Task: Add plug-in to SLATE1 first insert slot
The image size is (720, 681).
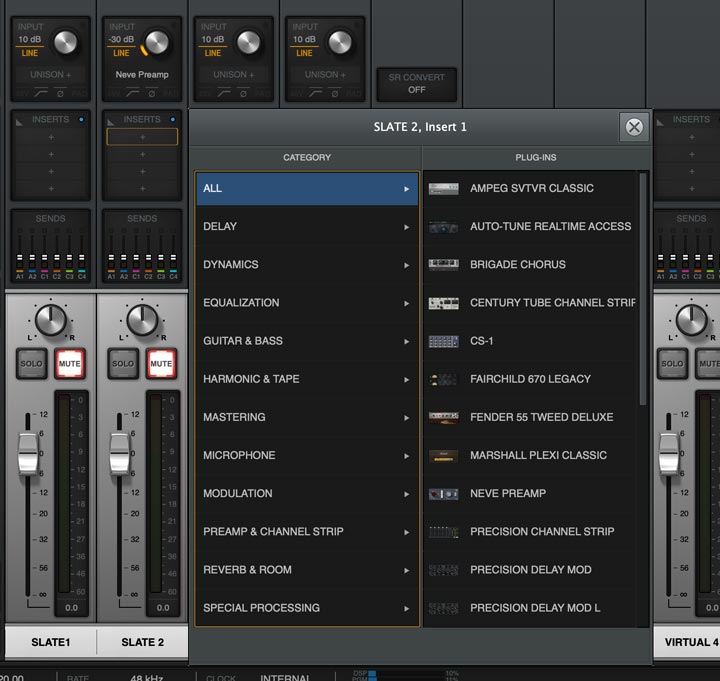Action: pyautogui.click(x=51, y=137)
